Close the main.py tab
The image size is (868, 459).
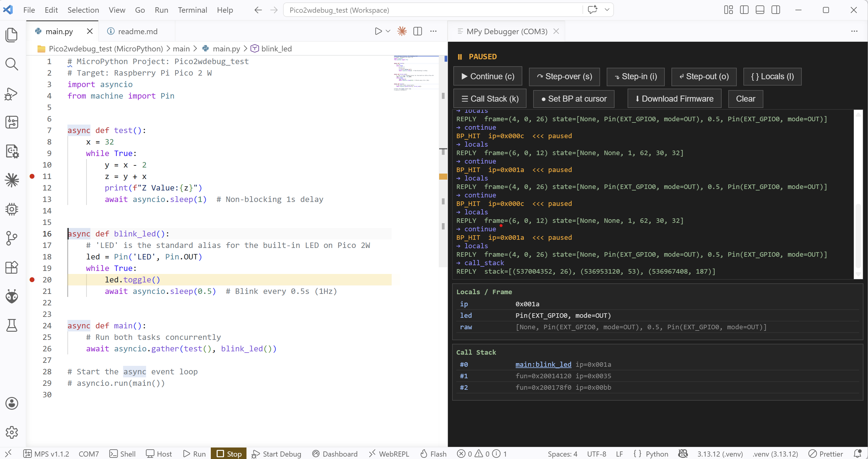tap(90, 31)
